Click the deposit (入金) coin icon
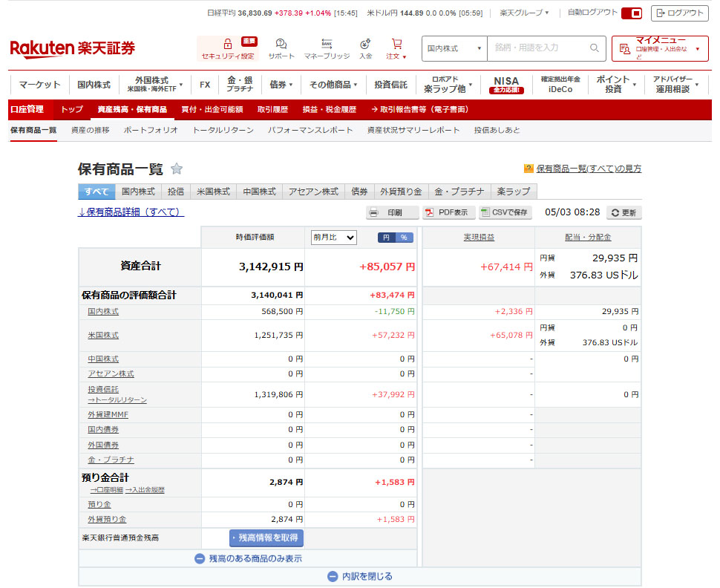Viewport: 720px width, 588px height. (x=365, y=45)
